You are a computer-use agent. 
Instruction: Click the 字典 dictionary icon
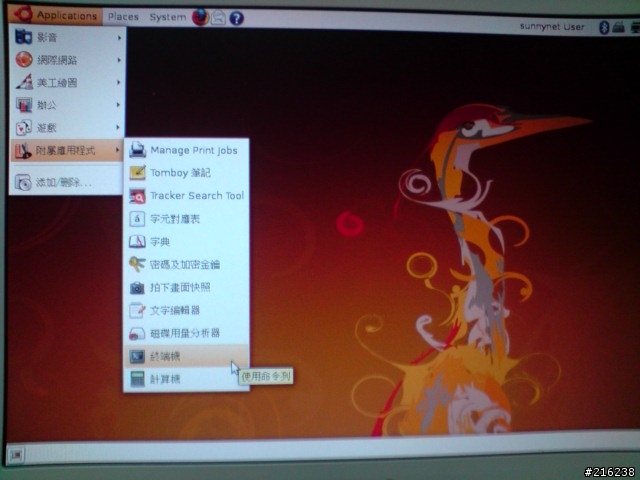[137, 242]
